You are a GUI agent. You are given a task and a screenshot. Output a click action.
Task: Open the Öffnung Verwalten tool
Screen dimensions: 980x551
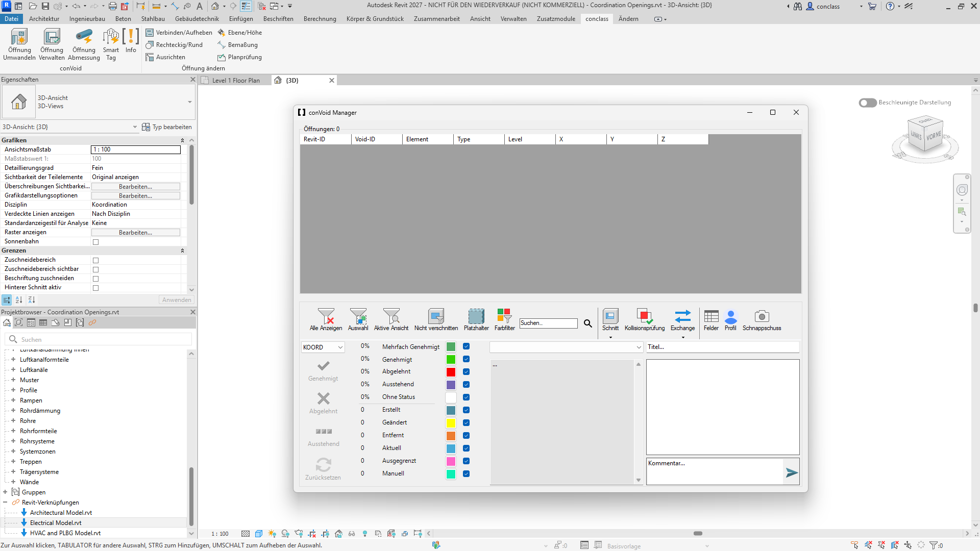(x=52, y=44)
